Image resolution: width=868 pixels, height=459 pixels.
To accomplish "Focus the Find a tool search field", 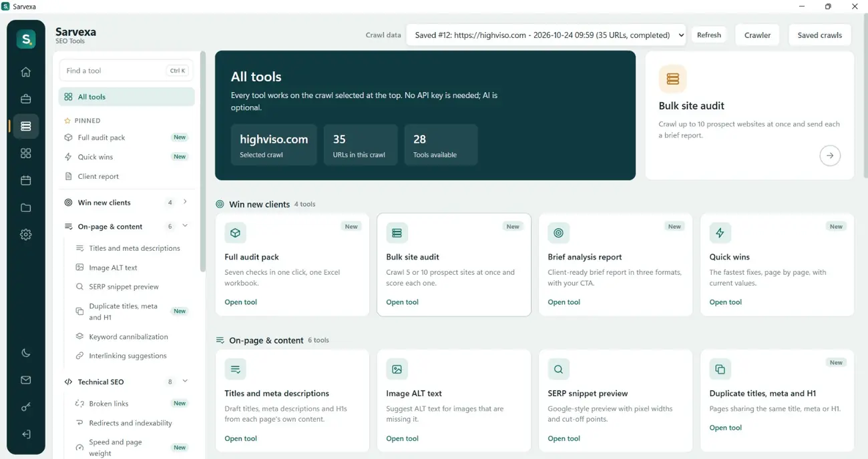I will pyautogui.click(x=126, y=71).
